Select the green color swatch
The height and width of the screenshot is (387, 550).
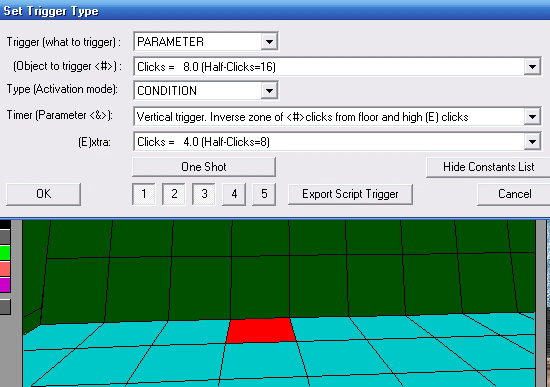5,253
